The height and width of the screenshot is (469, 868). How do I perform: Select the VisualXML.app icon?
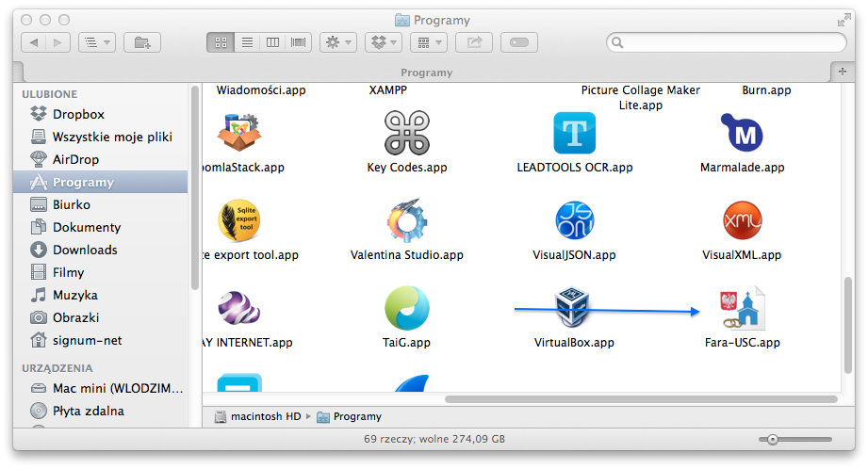click(743, 220)
